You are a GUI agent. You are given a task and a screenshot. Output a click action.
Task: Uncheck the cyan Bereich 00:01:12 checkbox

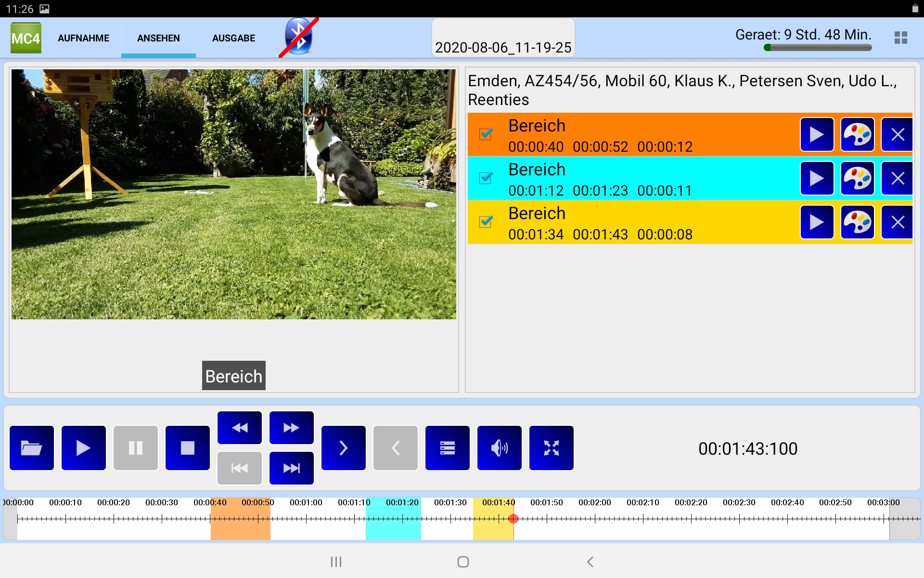(486, 178)
